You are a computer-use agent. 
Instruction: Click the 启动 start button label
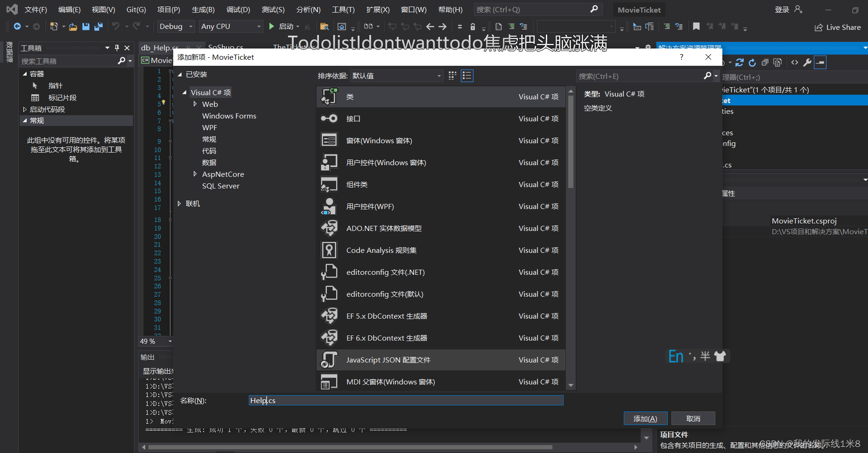(286, 27)
